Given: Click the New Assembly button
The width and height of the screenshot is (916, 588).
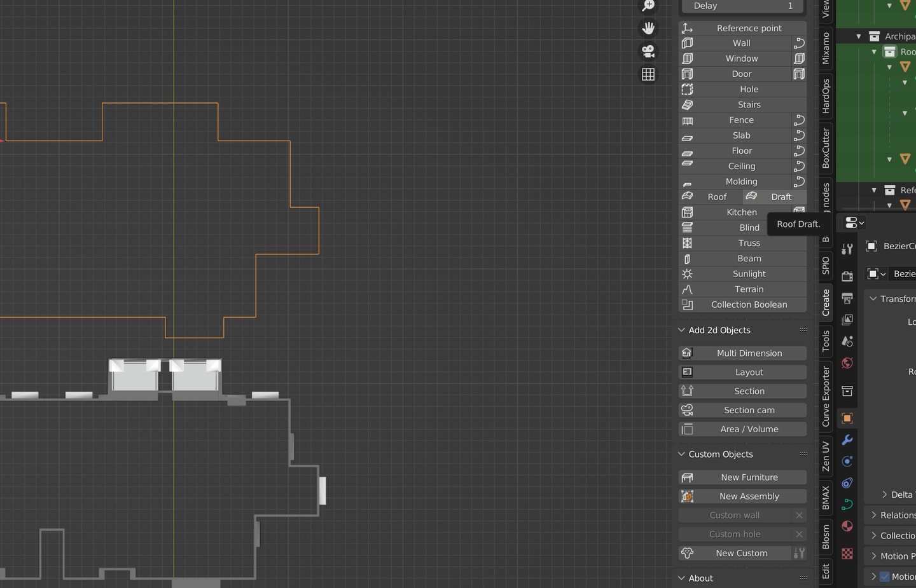Looking at the screenshot, I should (x=742, y=496).
